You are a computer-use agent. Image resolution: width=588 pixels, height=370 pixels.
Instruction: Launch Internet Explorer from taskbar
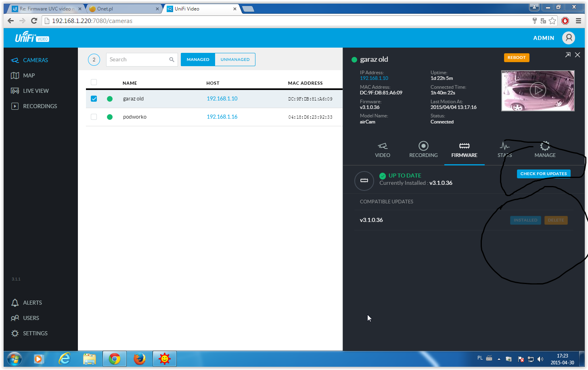(x=65, y=358)
